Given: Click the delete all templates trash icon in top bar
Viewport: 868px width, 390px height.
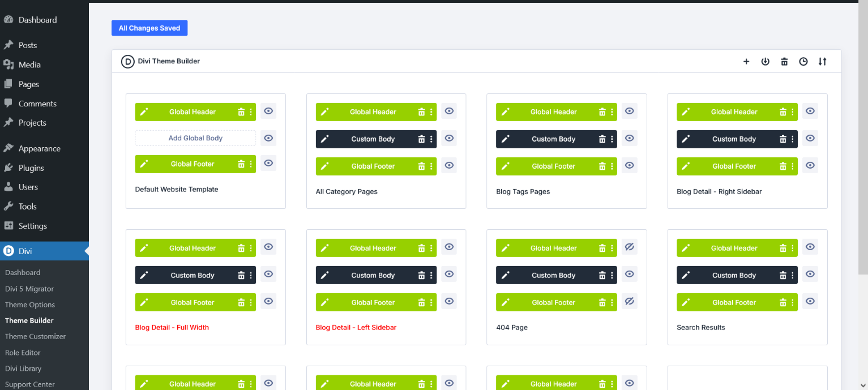Looking at the screenshot, I should click(x=784, y=62).
